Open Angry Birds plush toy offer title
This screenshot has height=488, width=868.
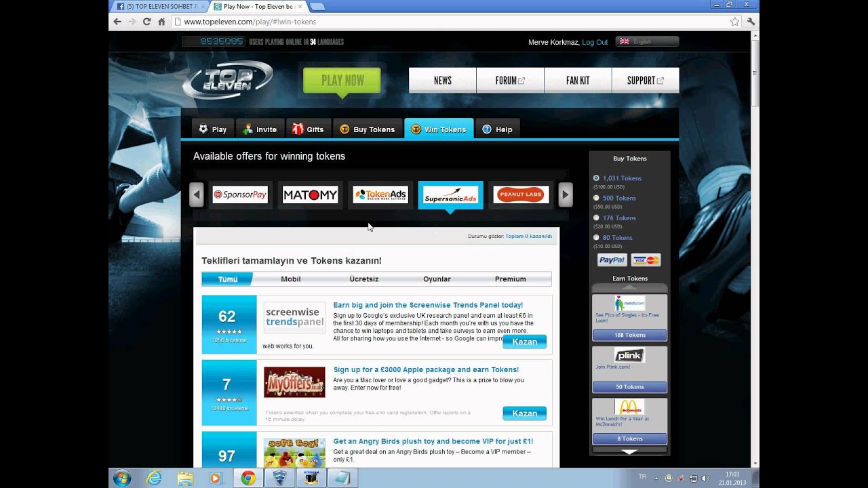tap(433, 441)
